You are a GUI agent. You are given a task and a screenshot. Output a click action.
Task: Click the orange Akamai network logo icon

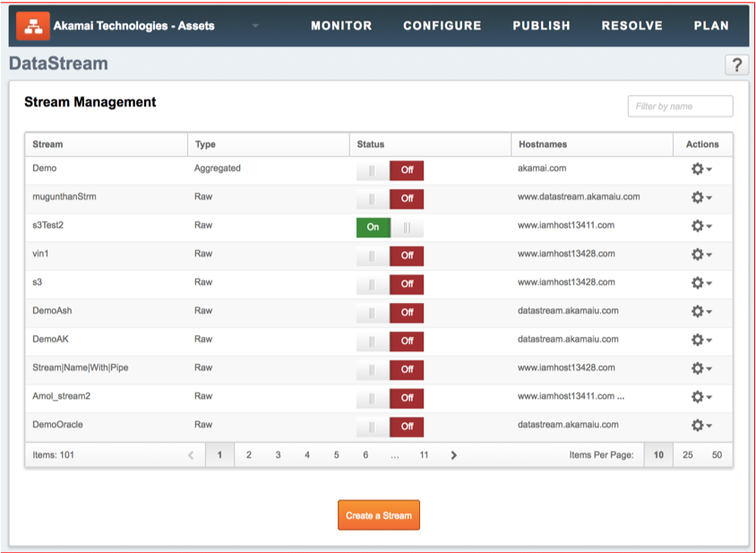pos(33,26)
